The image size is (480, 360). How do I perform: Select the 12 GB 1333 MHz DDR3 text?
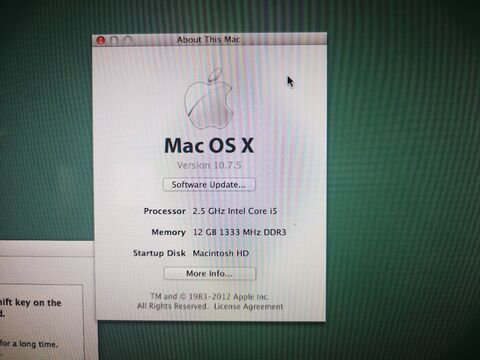click(x=239, y=232)
